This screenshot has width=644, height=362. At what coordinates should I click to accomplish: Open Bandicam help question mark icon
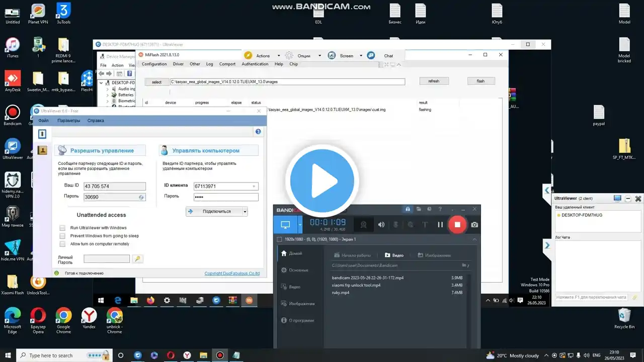click(440, 209)
